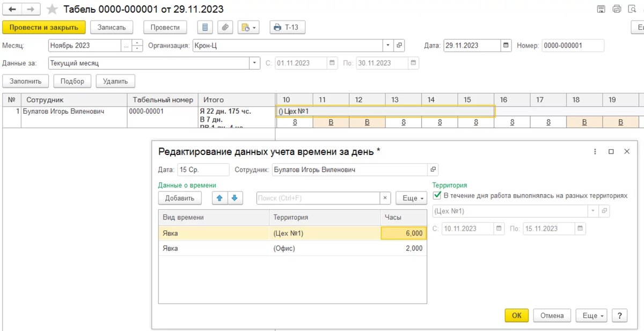644x331 pixels.
Task: Open calendar for main period start 01.11.2023
Action: [x=332, y=63]
